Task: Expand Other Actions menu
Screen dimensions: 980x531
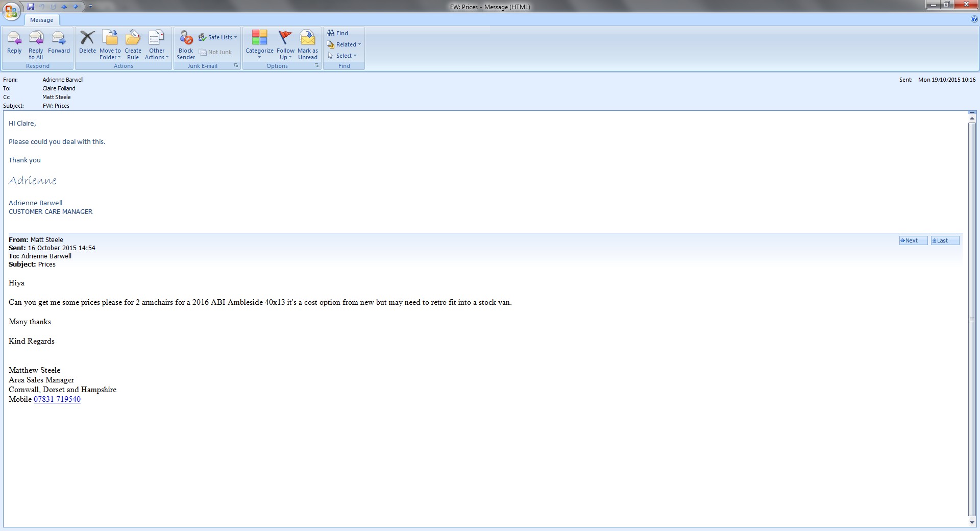Action: coord(157,45)
